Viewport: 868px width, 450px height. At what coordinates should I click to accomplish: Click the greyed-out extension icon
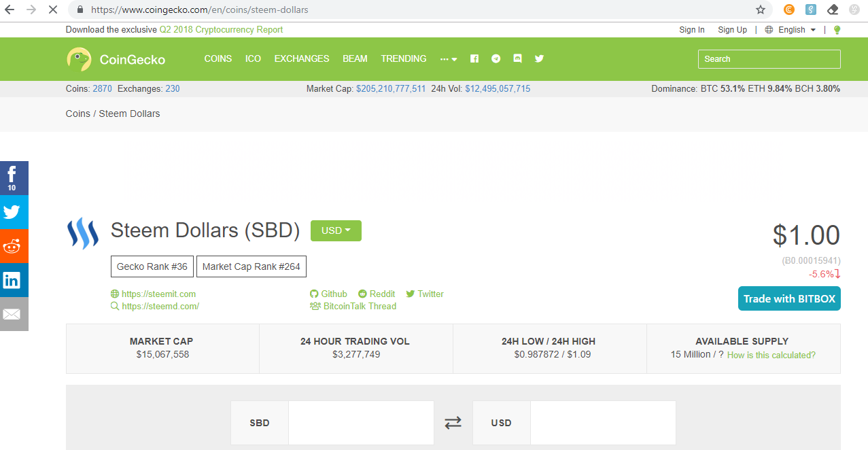point(854,10)
